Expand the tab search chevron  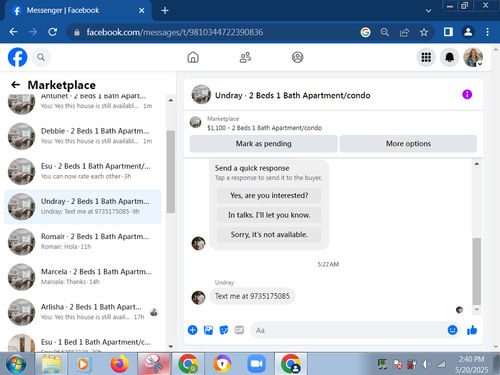(428, 11)
